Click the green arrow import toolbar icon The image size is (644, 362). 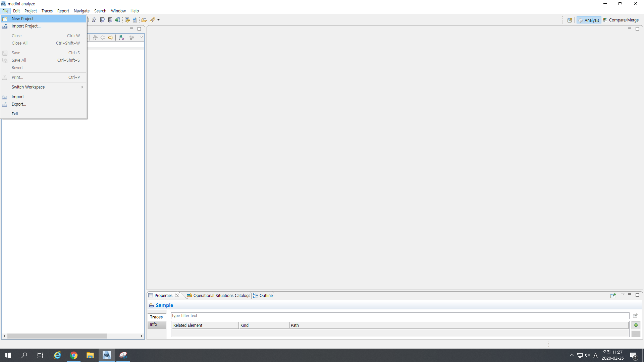(117, 20)
